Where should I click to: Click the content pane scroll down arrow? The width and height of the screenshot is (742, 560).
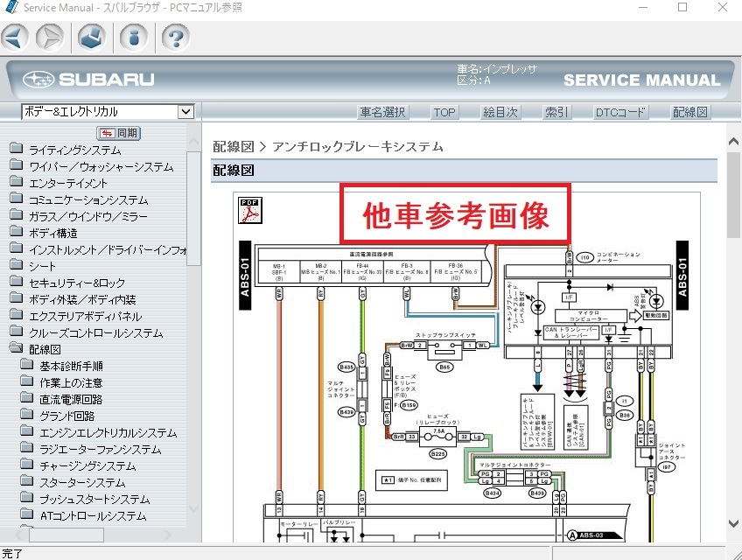pos(733,523)
